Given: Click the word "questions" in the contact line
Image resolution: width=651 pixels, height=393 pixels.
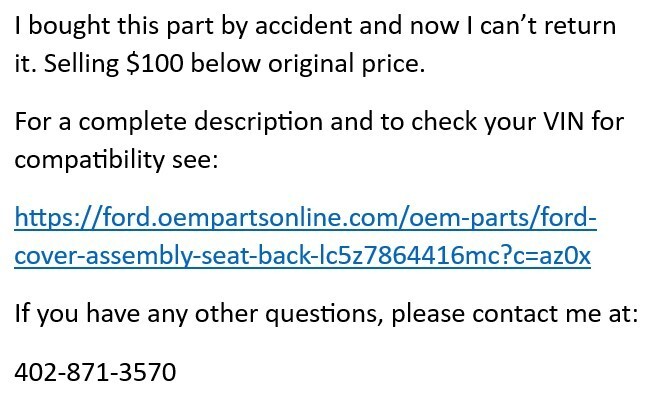Looking at the screenshot, I should pos(324,314).
